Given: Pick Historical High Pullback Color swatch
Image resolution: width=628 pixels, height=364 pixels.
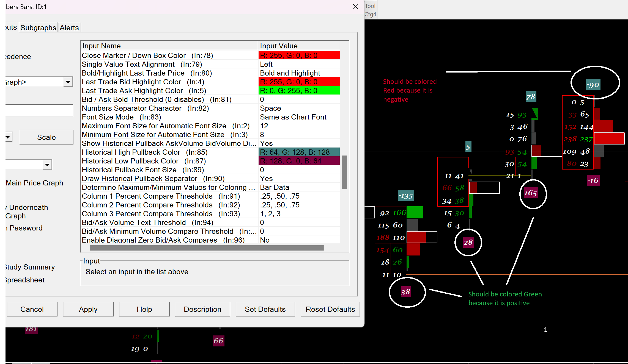Looking at the screenshot, I should [x=299, y=152].
